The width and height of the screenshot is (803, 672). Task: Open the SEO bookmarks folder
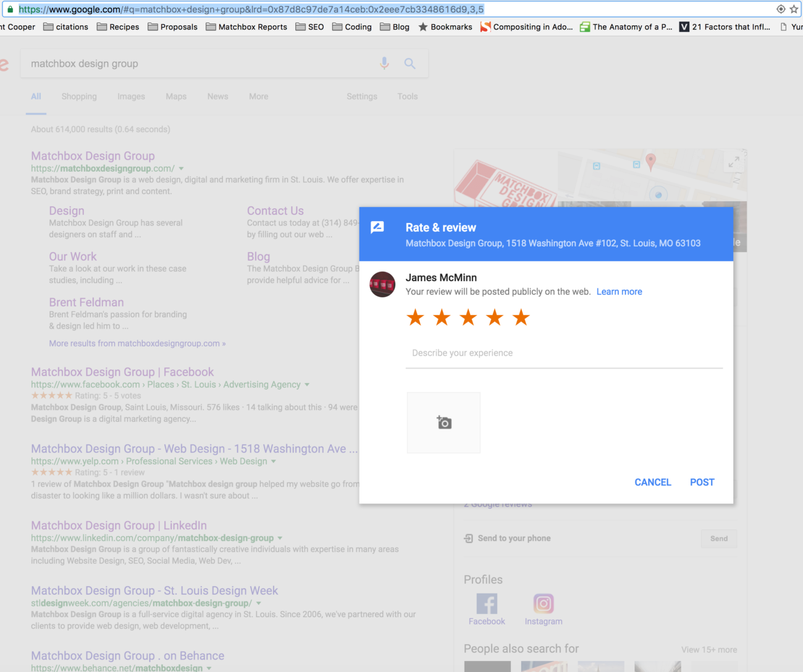click(x=309, y=27)
